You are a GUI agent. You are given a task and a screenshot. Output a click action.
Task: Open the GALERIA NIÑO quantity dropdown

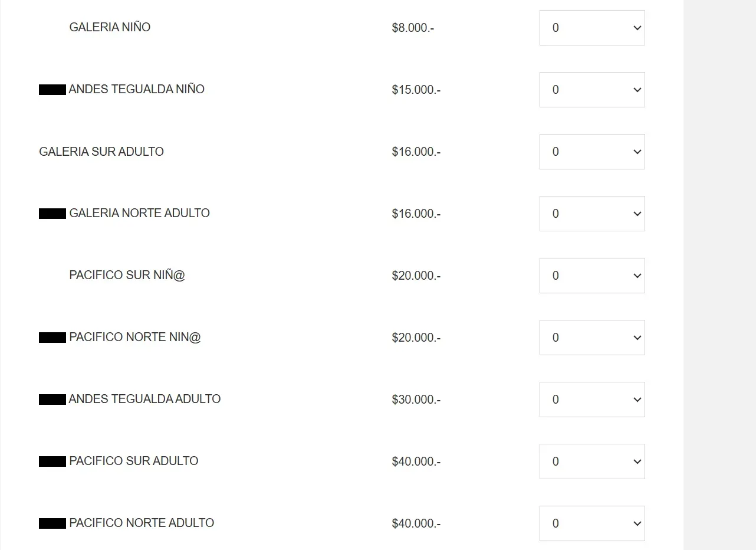click(591, 28)
